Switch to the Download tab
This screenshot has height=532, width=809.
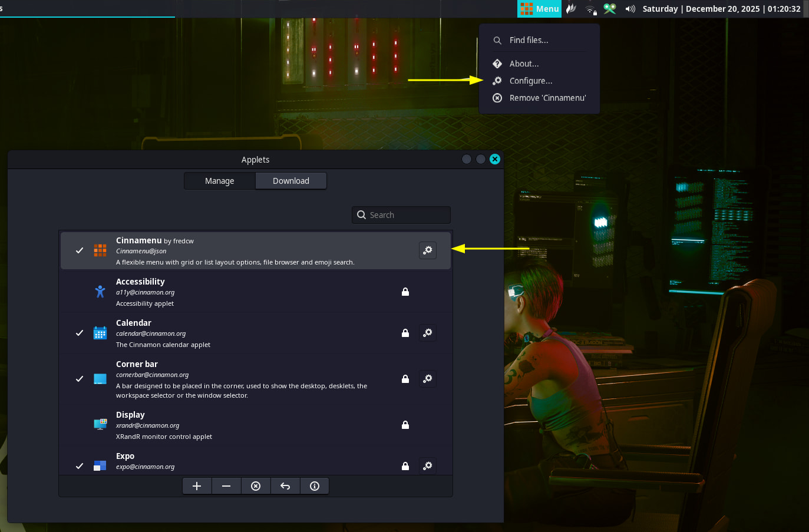(291, 181)
